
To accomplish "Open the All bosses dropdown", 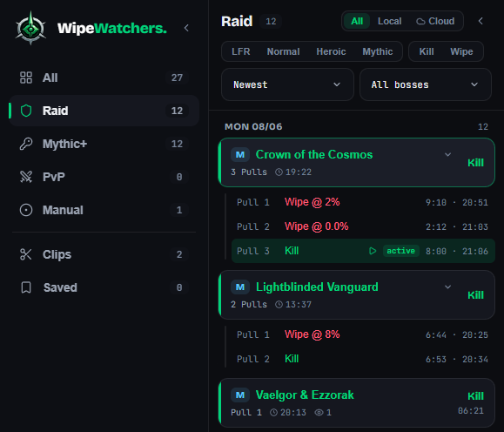I will [x=426, y=84].
